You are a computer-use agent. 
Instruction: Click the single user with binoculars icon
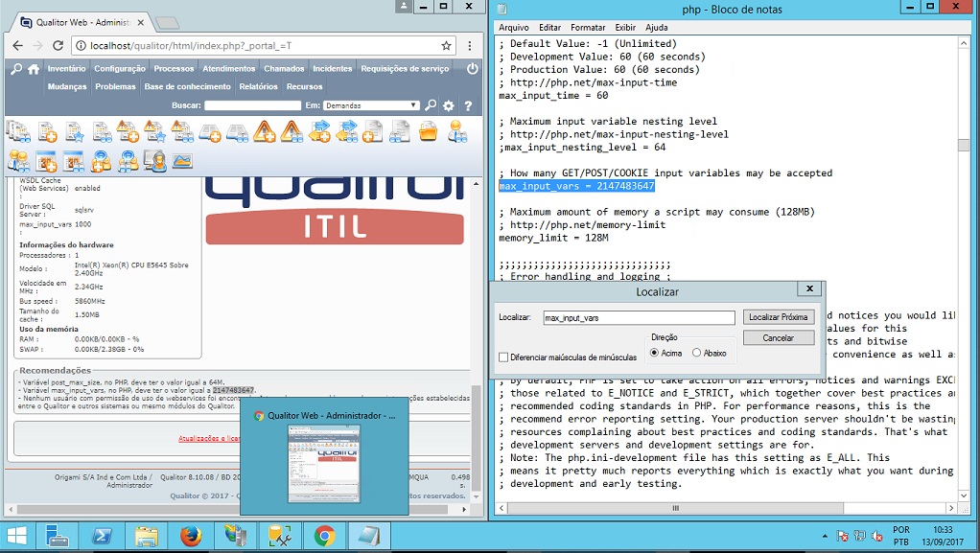(x=456, y=132)
